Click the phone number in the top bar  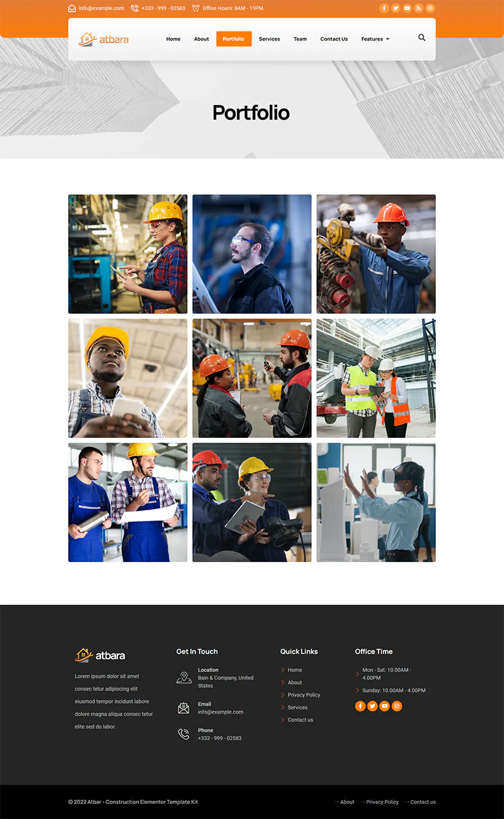[164, 8]
